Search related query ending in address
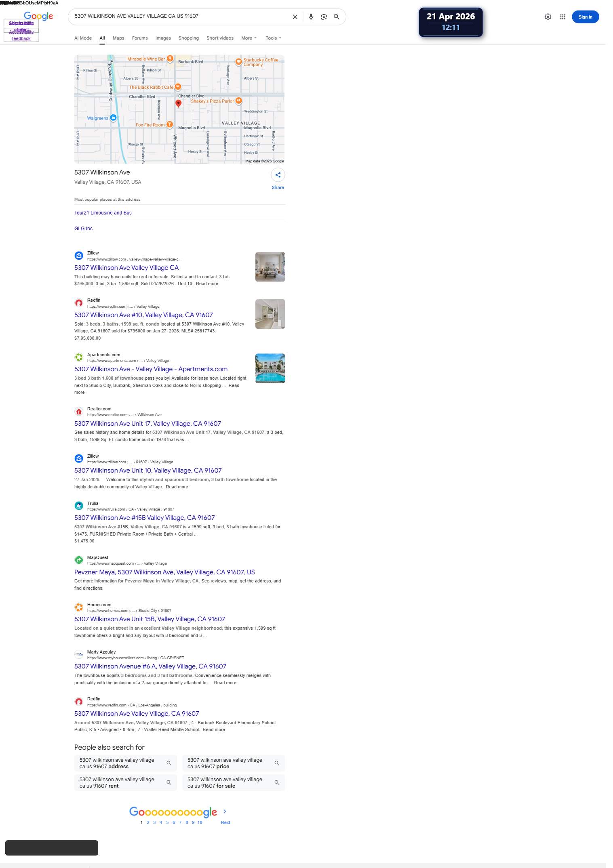This screenshot has width=613, height=868. pos(126,763)
